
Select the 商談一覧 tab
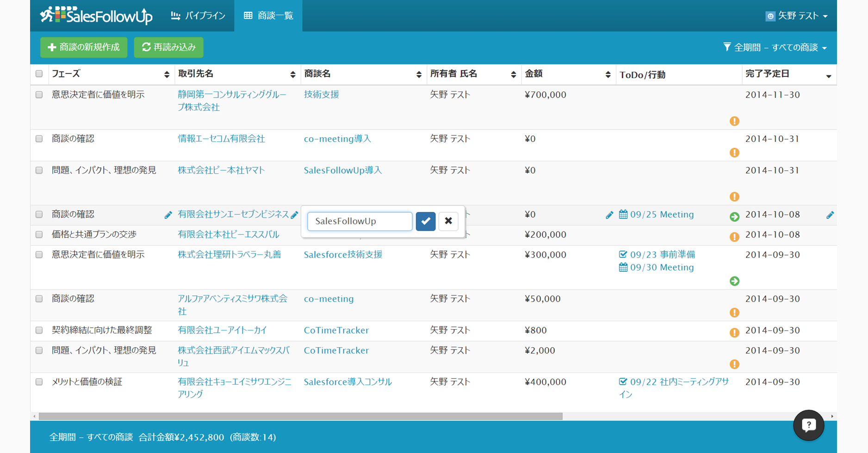tap(268, 16)
